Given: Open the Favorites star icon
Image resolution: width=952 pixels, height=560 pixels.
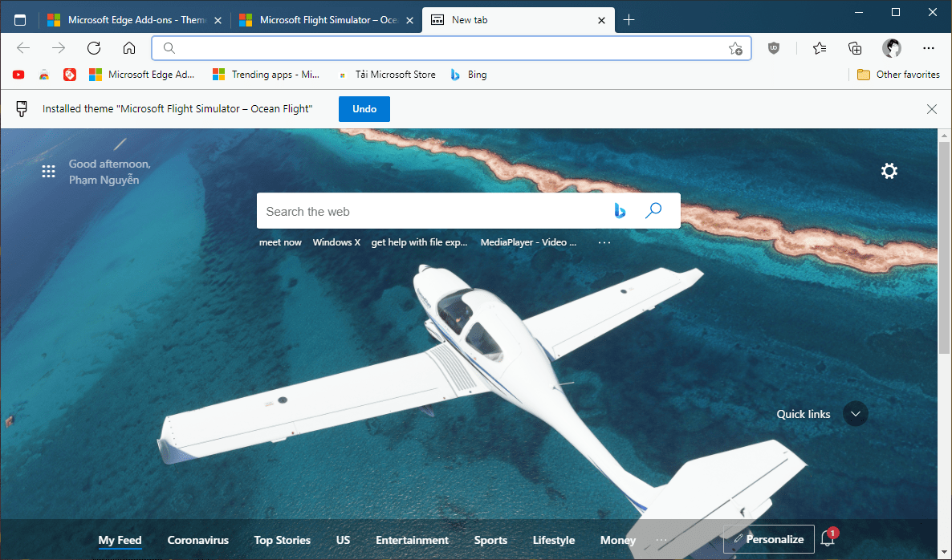Looking at the screenshot, I should 819,48.
